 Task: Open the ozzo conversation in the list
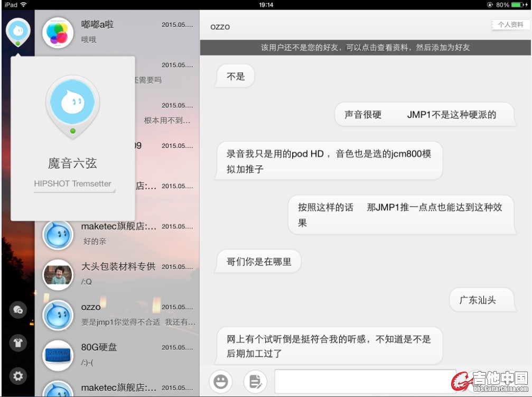(x=117, y=315)
